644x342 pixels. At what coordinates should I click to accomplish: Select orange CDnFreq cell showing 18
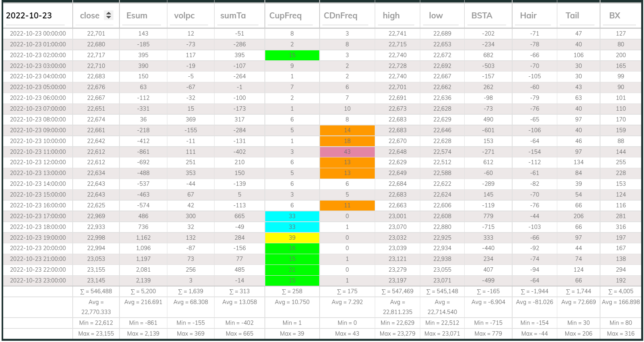pyautogui.click(x=347, y=141)
